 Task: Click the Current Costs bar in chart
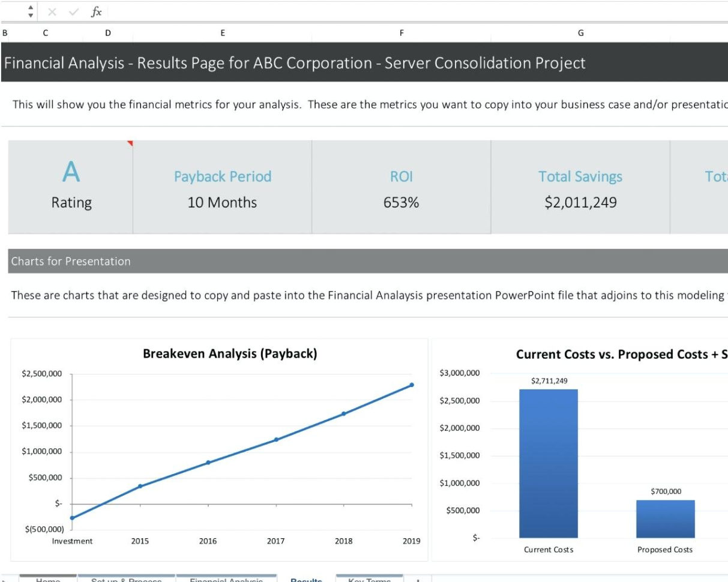point(549,463)
